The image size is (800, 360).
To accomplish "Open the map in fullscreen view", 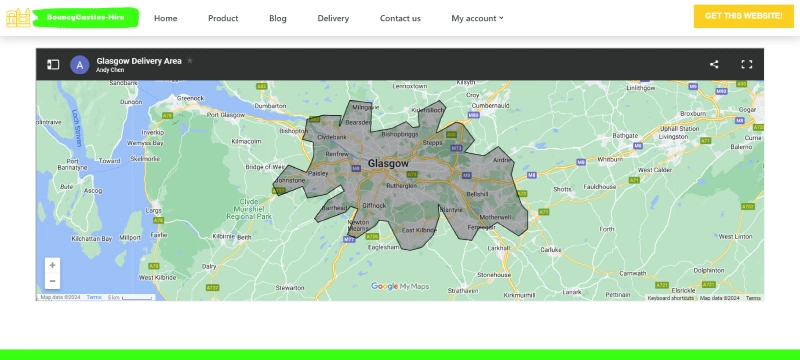I will point(746,64).
